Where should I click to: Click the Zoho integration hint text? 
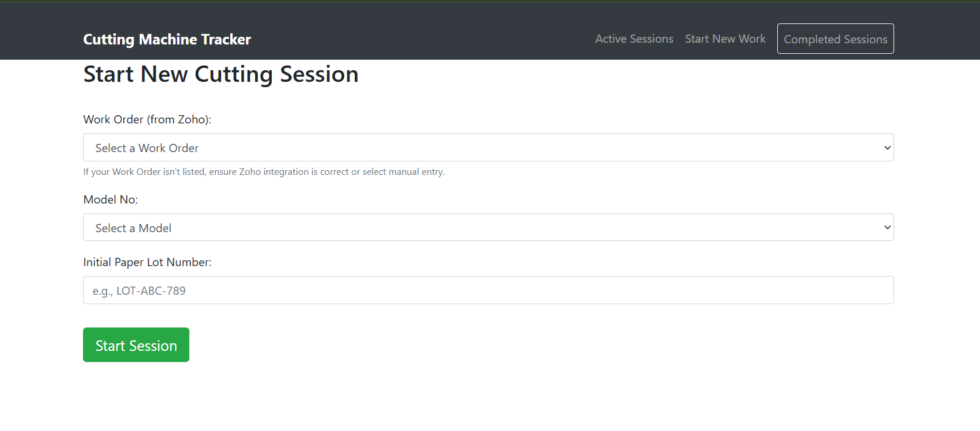pyautogui.click(x=264, y=172)
